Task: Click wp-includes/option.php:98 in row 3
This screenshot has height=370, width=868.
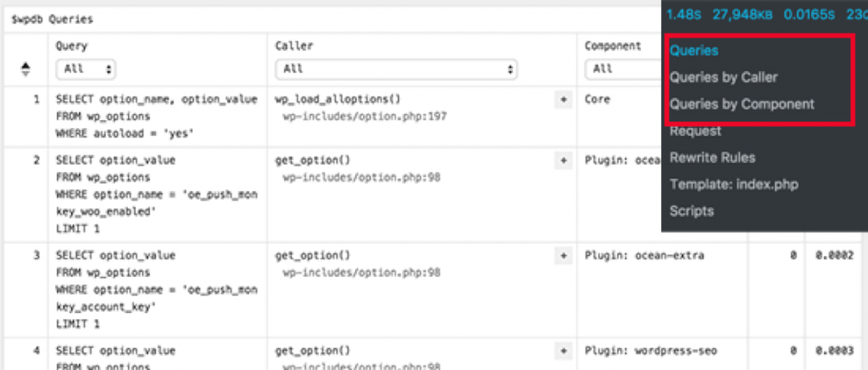Action: pyautogui.click(x=361, y=273)
